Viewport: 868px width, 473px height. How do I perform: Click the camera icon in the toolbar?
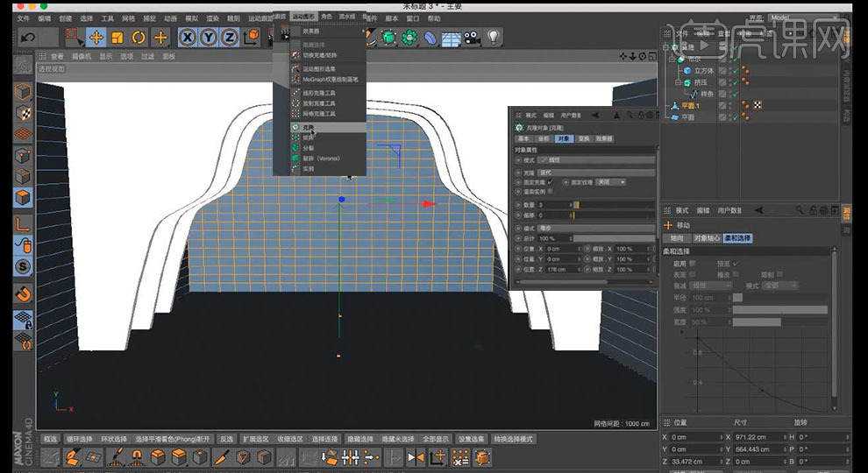[x=472, y=38]
